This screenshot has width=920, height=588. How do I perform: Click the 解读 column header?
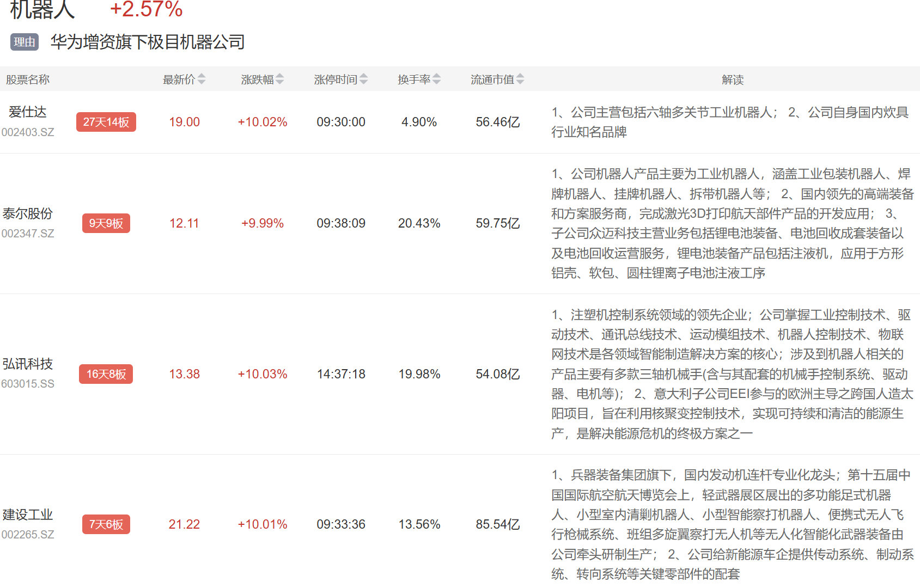[x=732, y=79]
